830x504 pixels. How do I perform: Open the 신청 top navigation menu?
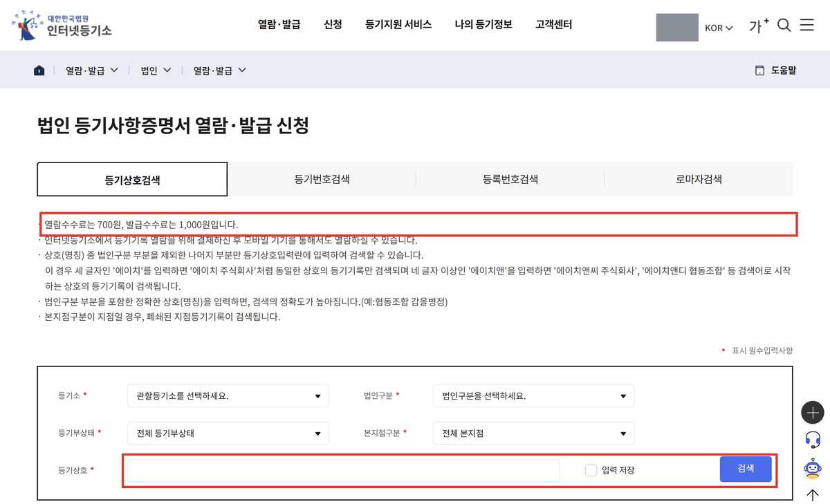coord(333,24)
